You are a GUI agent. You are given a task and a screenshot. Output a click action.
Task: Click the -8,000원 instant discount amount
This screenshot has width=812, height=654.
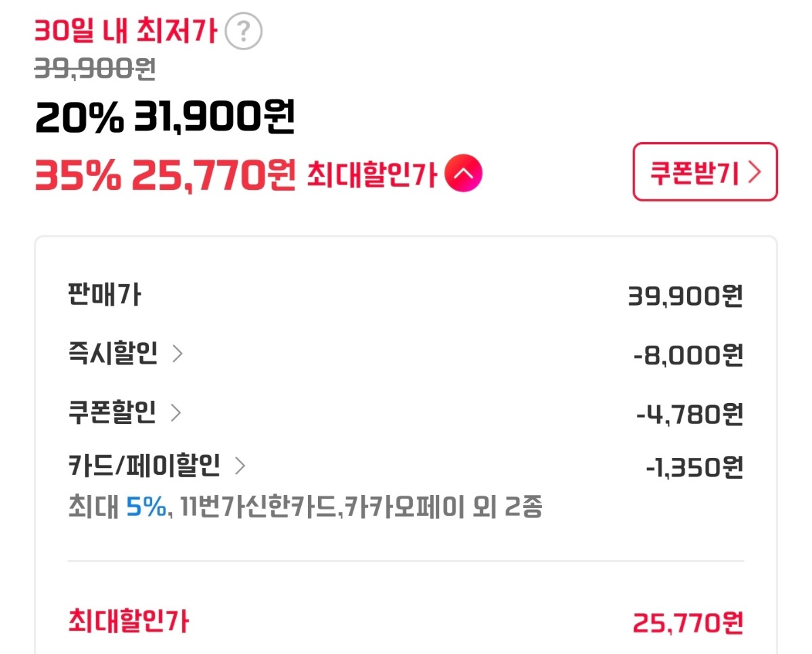click(x=688, y=354)
